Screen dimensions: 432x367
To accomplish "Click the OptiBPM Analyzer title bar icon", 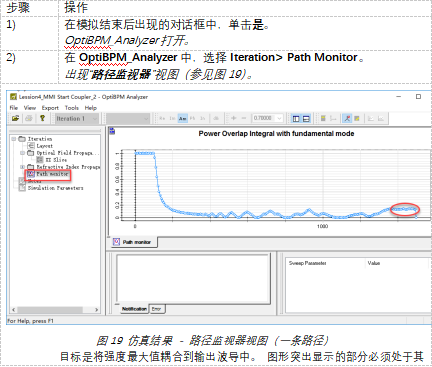I will 13,97.
